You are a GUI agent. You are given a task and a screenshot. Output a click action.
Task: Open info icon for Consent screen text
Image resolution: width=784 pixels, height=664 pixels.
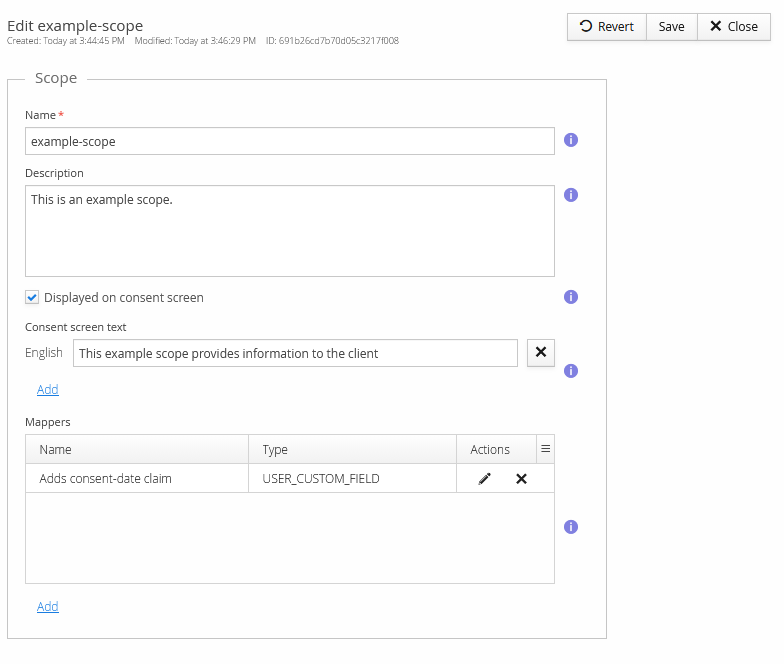point(570,371)
